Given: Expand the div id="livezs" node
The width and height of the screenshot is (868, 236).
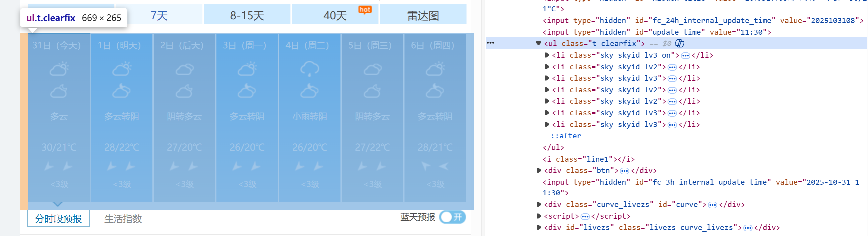Looking at the screenshot, I should tap(539, 228).
